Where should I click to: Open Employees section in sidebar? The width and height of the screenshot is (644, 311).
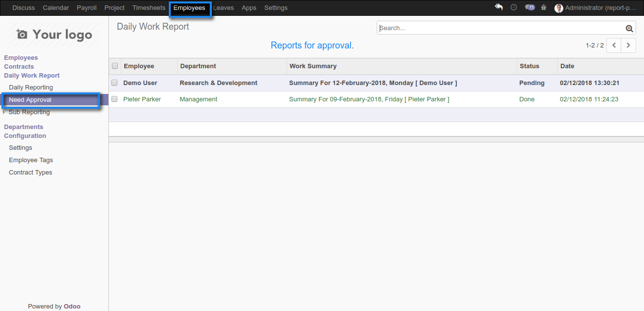tap(21, 58)
